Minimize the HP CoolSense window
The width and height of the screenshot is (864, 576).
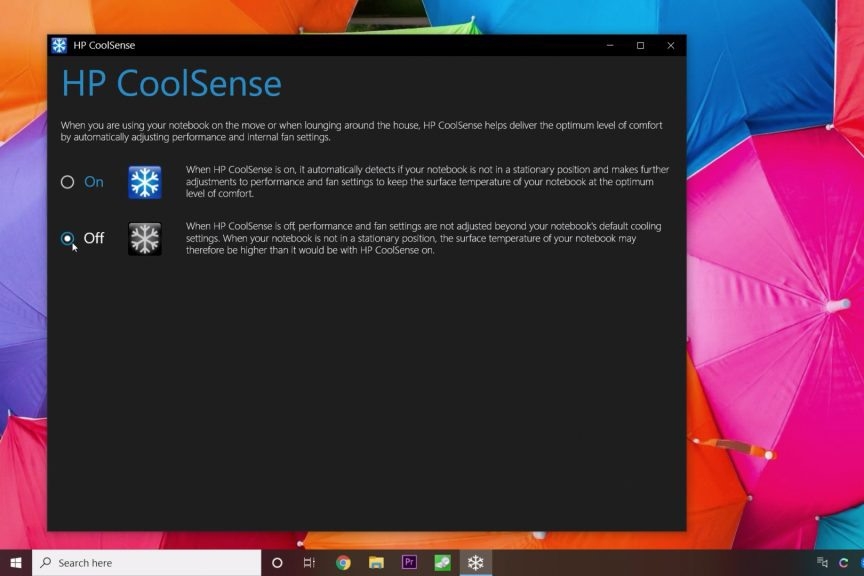608,45
